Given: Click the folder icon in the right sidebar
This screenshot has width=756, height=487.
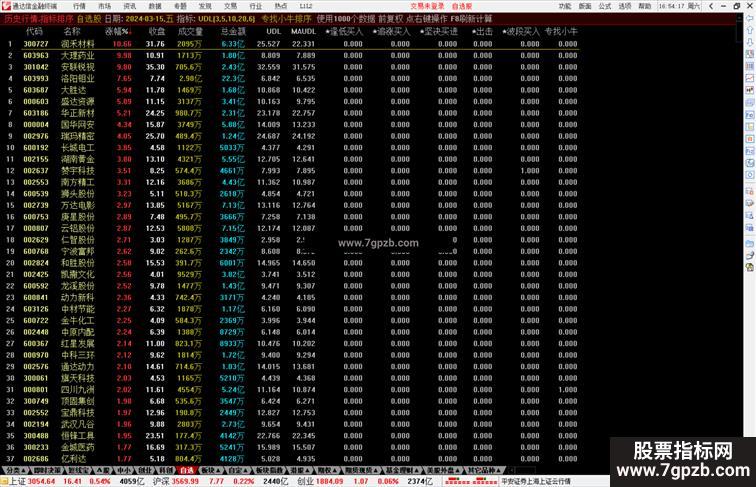Looking at the screenshot, I should 750,244.
